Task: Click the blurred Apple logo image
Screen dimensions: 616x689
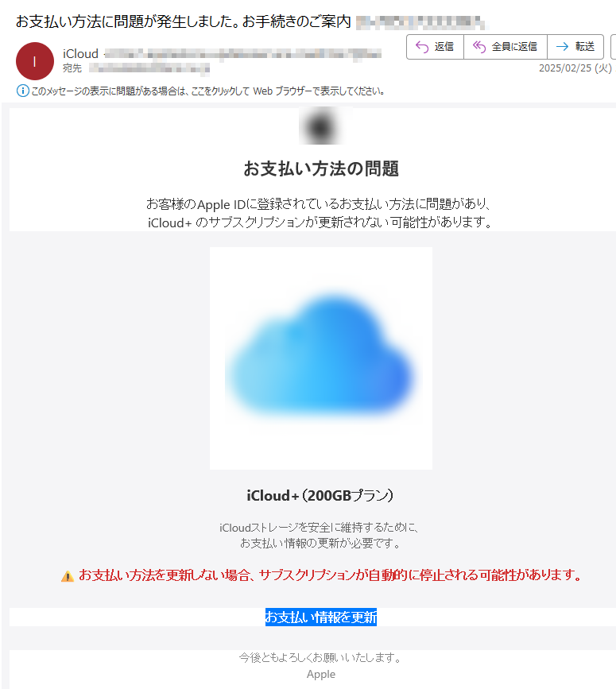Action: pos(321,127)
